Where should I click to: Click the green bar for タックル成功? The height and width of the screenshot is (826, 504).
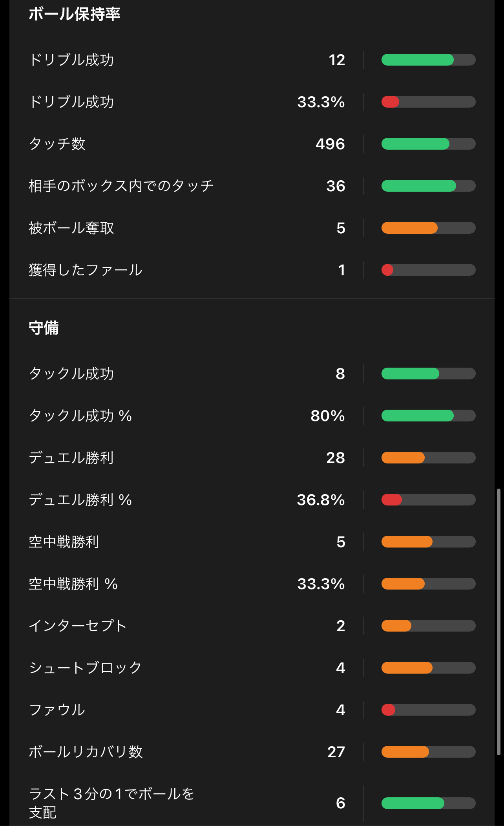[x=410, y=374]
